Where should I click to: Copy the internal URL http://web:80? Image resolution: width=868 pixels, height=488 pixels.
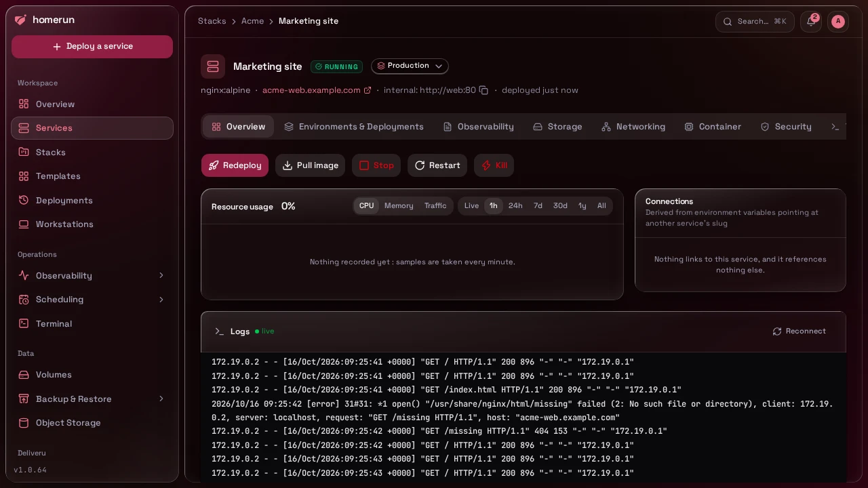484,90
